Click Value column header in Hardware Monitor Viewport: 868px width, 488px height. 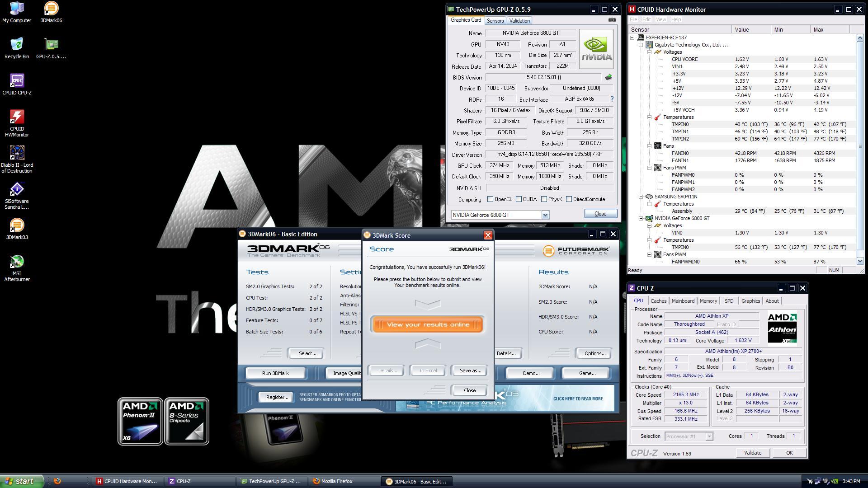(751, 30)
